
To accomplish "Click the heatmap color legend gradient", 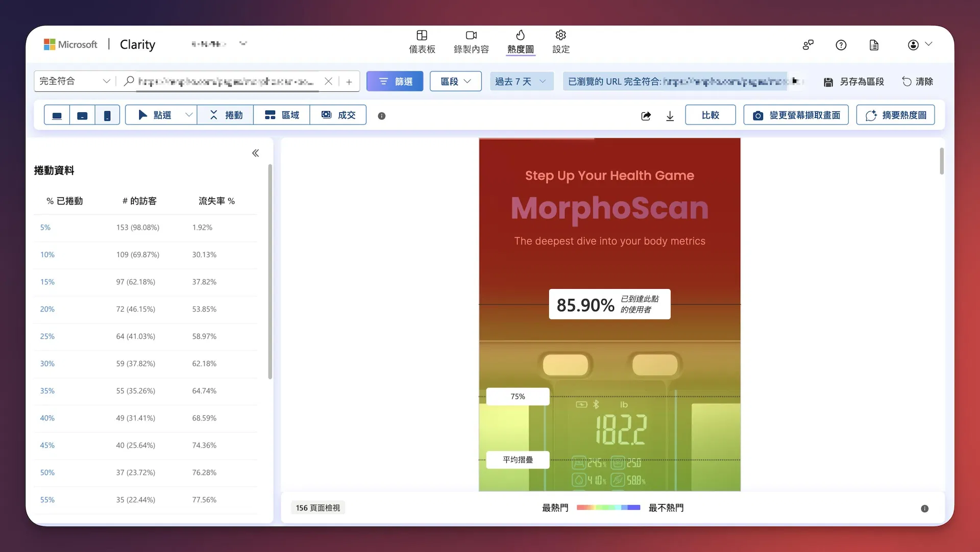I will tap(608, 508).
